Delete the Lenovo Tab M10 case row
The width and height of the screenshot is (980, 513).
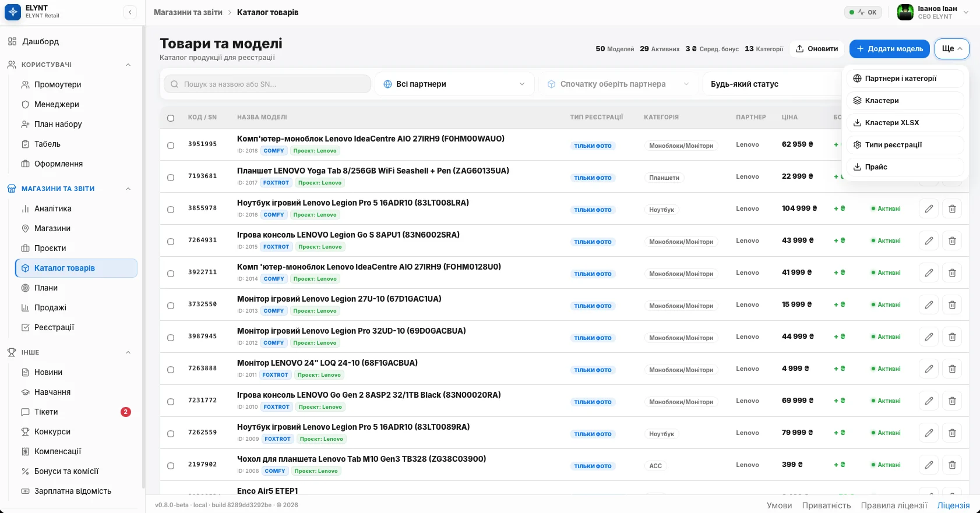pyautogui.click(x=952, y=465)
